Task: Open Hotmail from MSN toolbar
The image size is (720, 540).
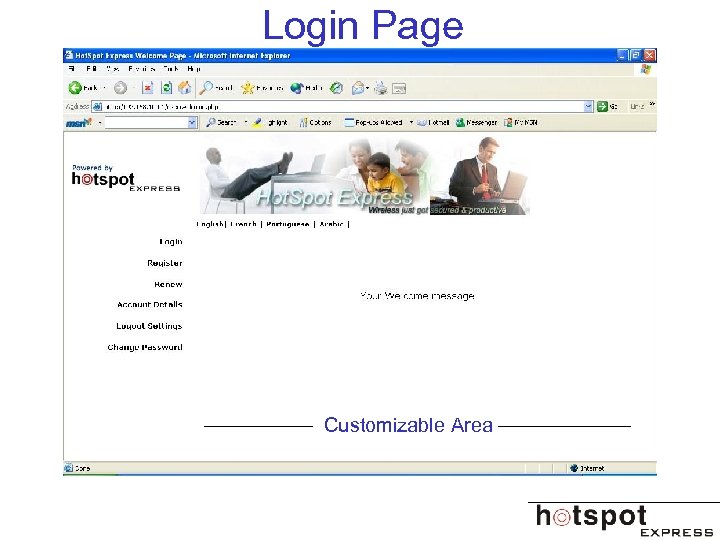Action: [x=433, y=123]
